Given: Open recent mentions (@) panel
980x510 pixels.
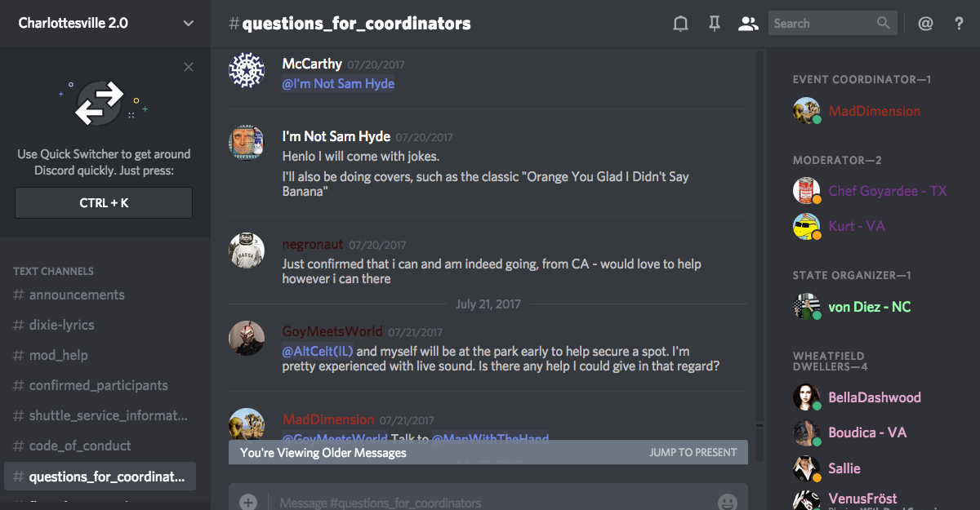Looking at the screenshot, I should click(x=925, y=24).
